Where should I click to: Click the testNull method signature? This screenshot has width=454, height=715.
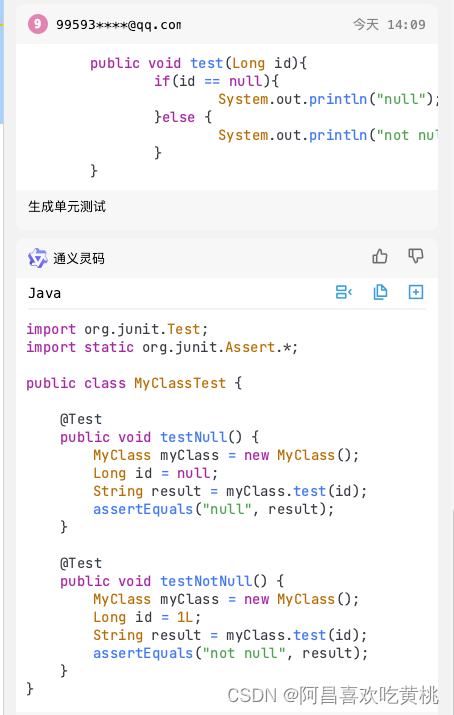(160, 437)
